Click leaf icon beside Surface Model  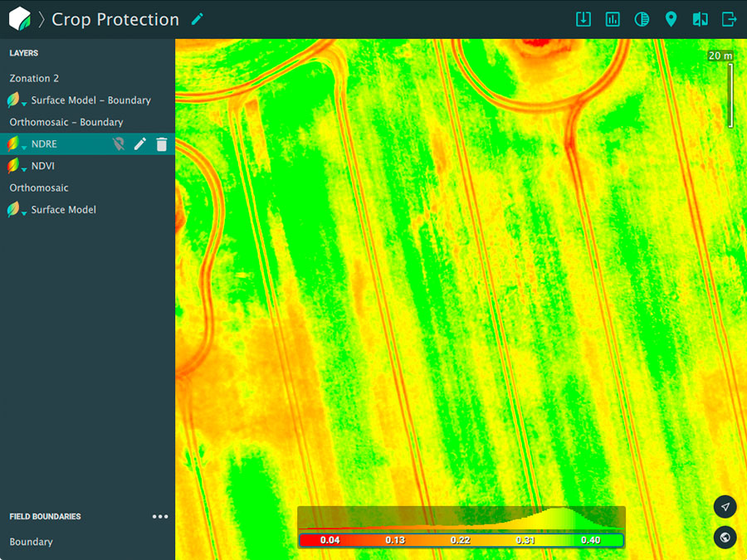tap(12, 210)
